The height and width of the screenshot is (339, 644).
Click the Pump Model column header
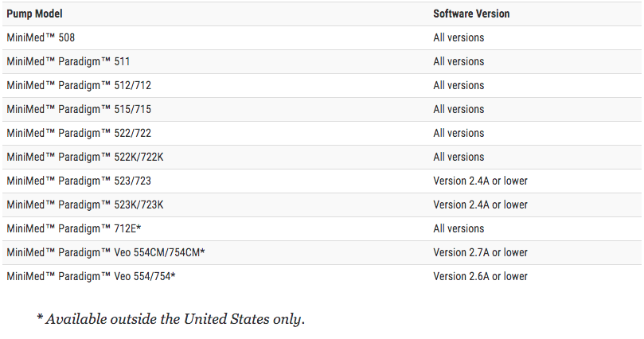click(34, 14)
